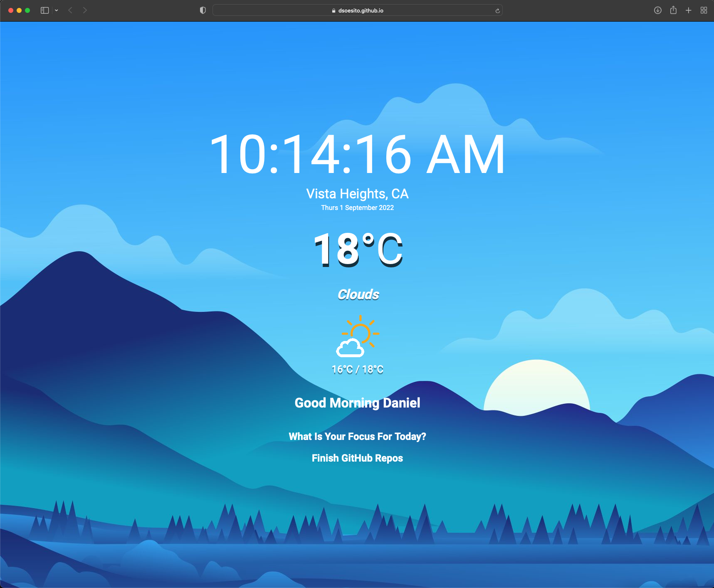The height and width of the screenshot is (588, 714).
Task: Click the Clouds condition label
Action: point(358,294)
